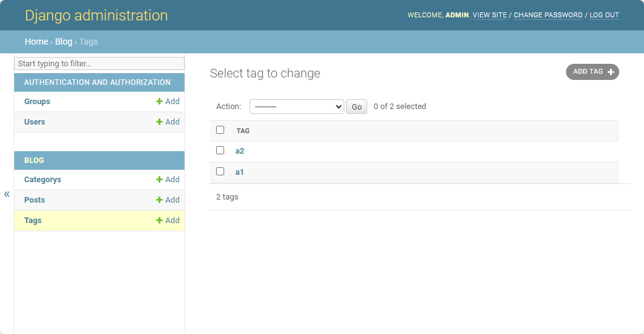Open the Django administration title link
Screen dimensions: 644x334
click(96, 15)
